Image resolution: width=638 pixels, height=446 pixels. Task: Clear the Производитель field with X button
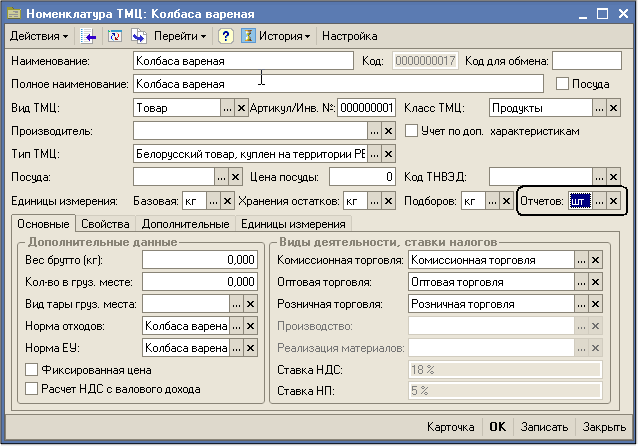[389, 131]
